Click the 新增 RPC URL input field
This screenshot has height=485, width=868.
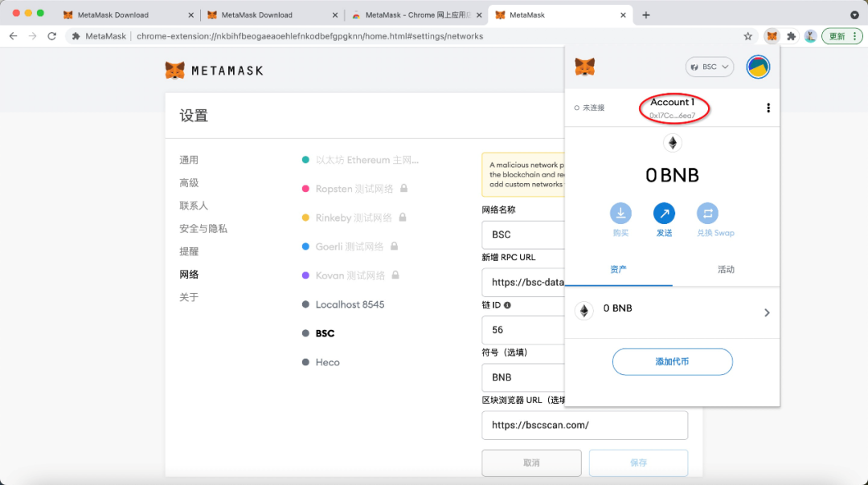523,282
